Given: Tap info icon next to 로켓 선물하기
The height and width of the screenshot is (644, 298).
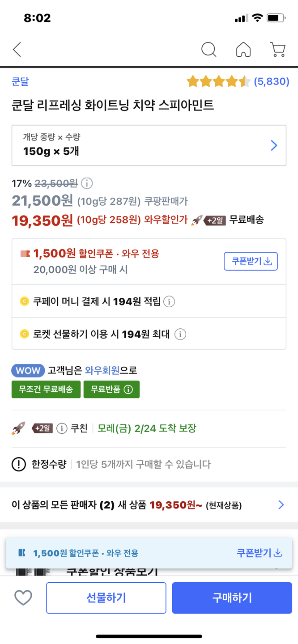Looking at the screenshot, I should pyautogui.click(x=180, y=334).
